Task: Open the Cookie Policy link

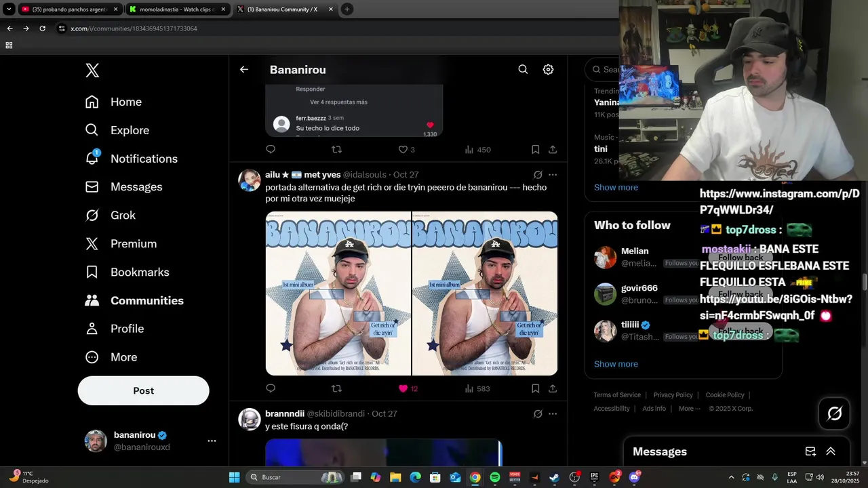Action: [x=725, y=395]
